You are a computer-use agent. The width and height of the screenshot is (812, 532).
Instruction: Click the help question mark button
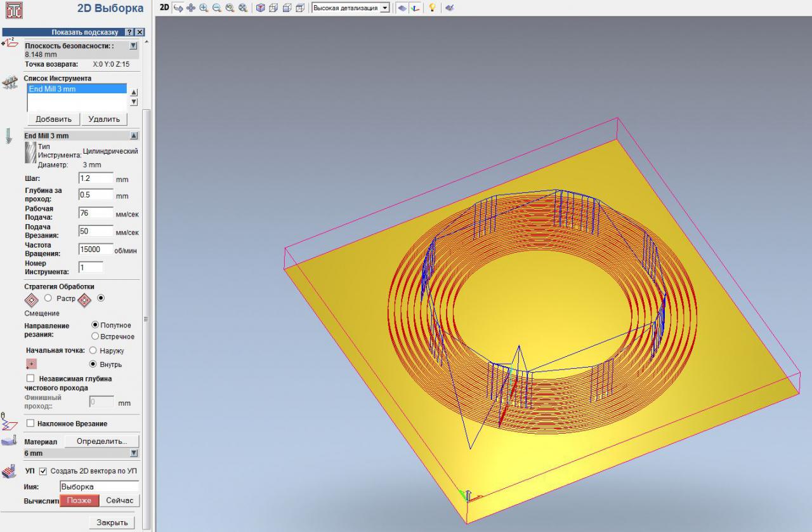pyautogui.click(x=129, y=32)
